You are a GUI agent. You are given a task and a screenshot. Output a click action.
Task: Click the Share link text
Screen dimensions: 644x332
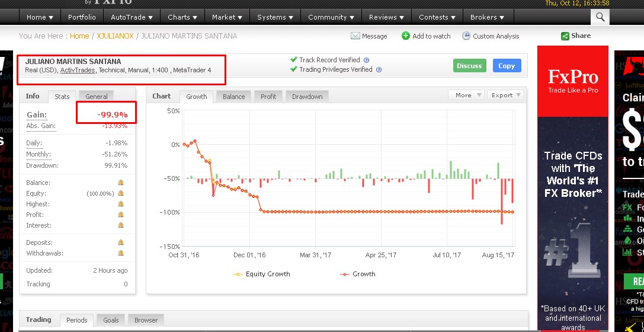[x=581, y=36]
